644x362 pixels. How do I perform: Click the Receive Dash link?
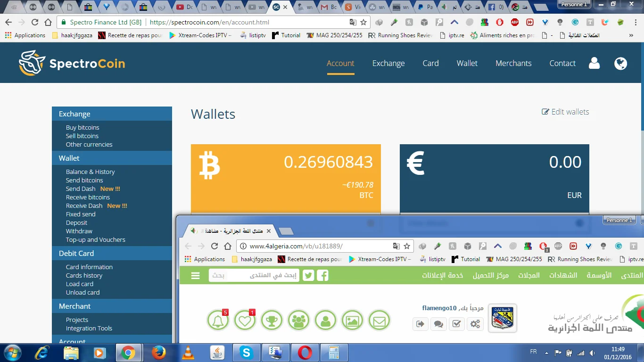(x=84, y=206)
